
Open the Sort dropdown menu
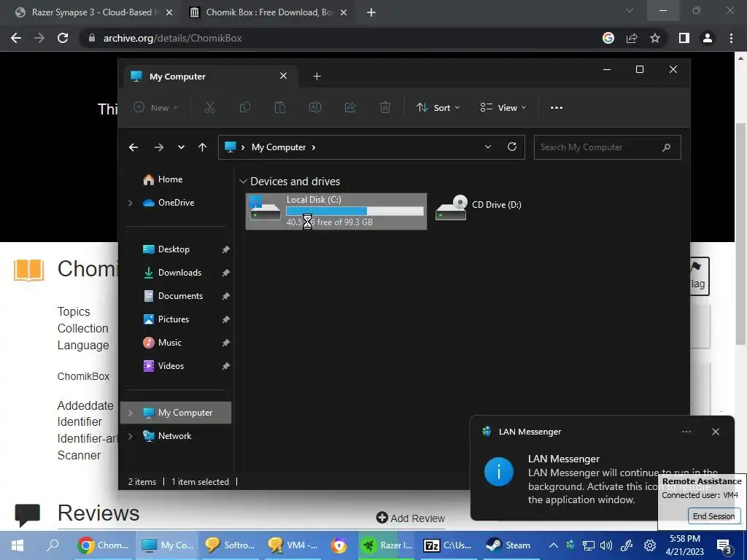click(x=438, y=108)
